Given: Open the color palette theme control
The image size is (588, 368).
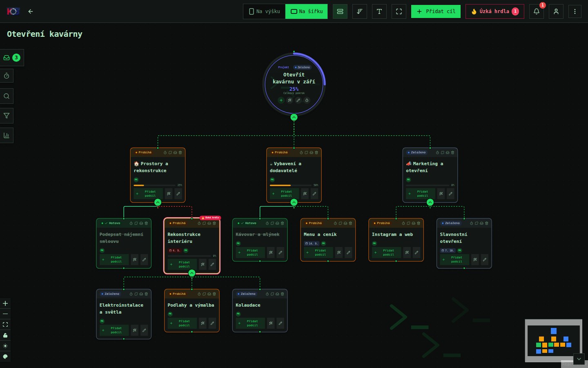Looking at the screenshot, I should [5, 357].
